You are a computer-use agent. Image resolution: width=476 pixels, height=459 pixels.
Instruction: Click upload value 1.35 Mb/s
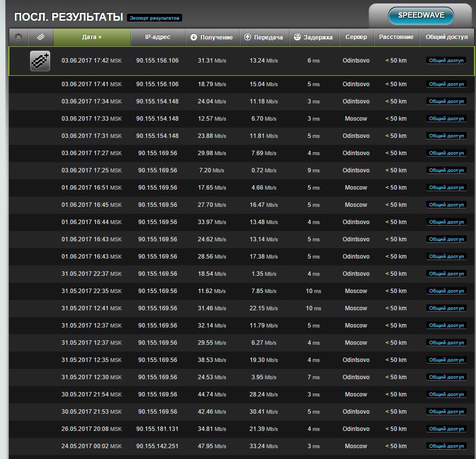pos(264,274)
